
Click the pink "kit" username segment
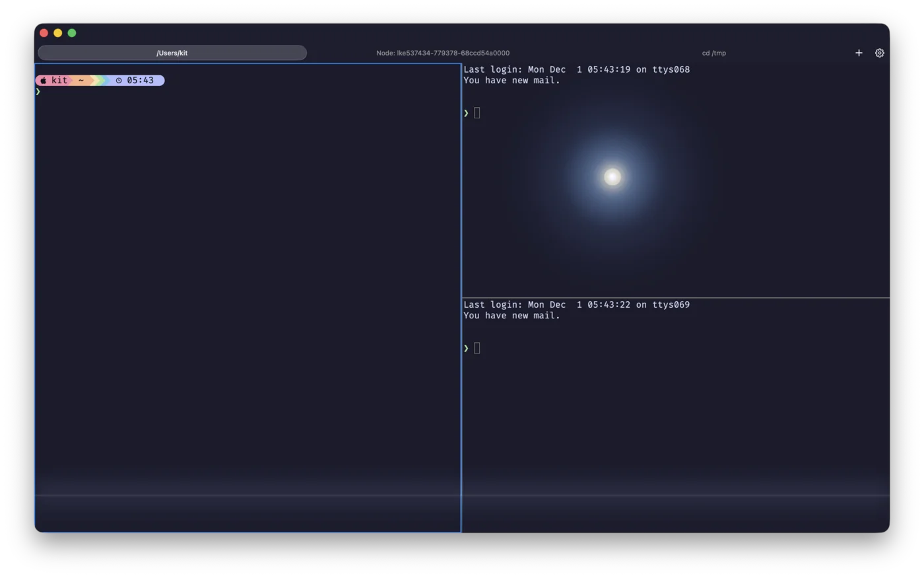tap(59, 80)
